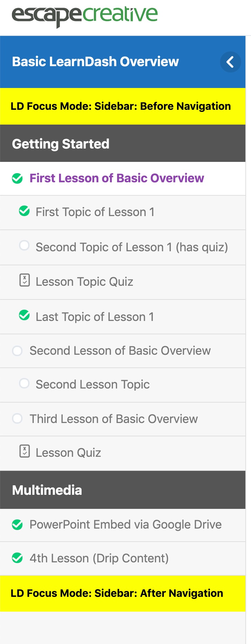Open First Lesson of Basic Overview

[117, 178]
